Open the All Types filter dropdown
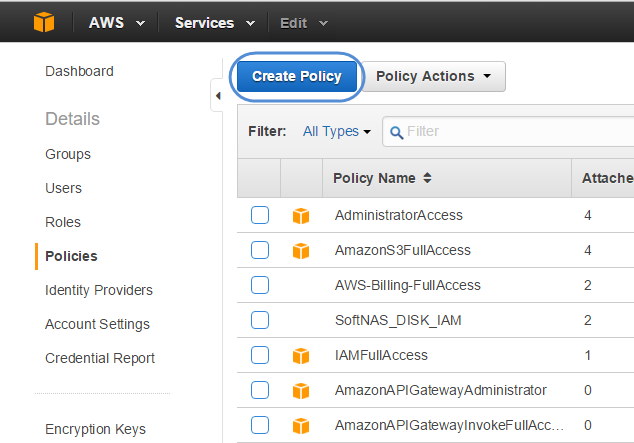The height and width of the screenshot is (443, 634). [337, 131]
